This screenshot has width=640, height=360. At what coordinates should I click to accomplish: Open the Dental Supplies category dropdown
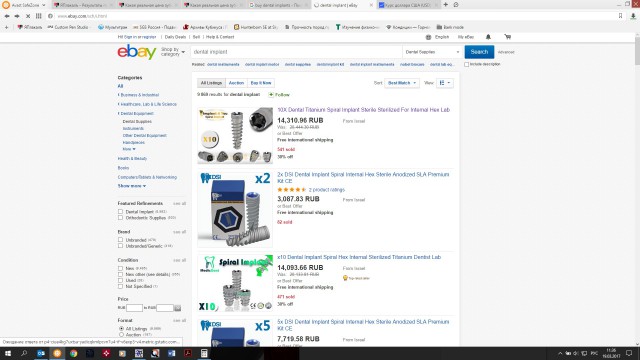[x=433, y=52]
